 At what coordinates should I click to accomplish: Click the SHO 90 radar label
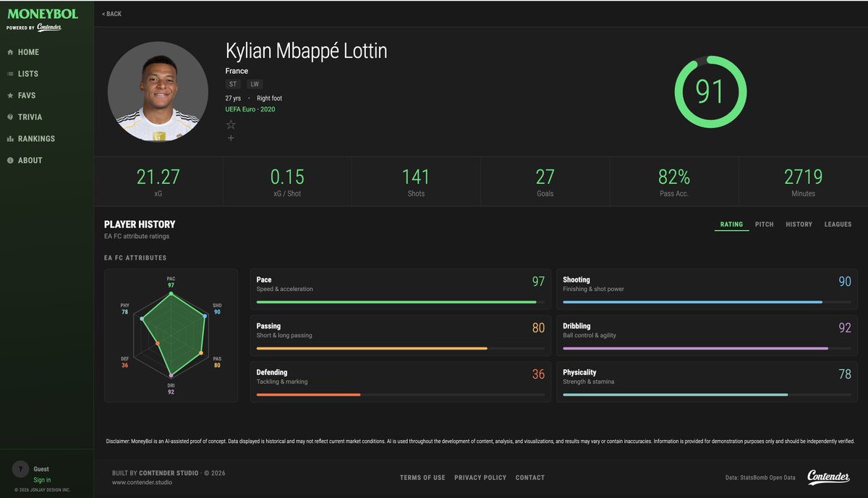[216, 308]
